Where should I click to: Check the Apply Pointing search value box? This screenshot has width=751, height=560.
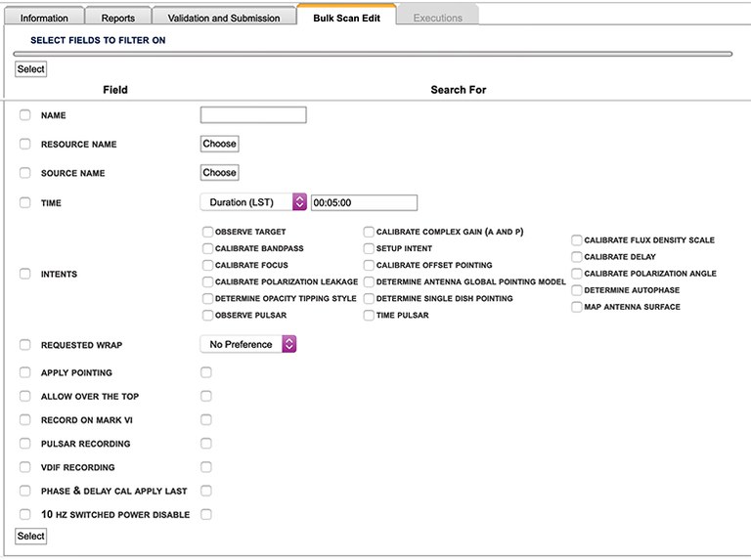(x=206, y=372)
